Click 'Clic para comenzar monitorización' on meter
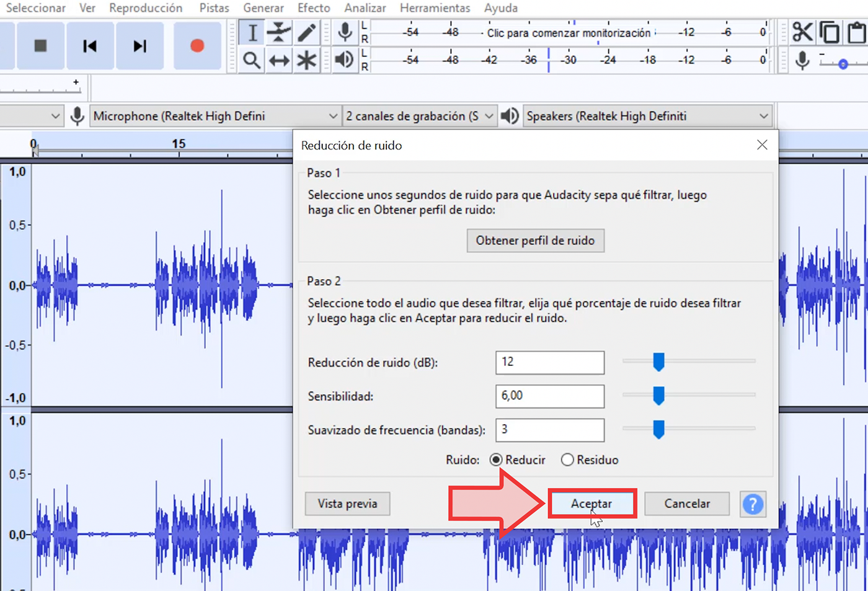This screenshot has height=591, width=868. (x=569, y=33)
